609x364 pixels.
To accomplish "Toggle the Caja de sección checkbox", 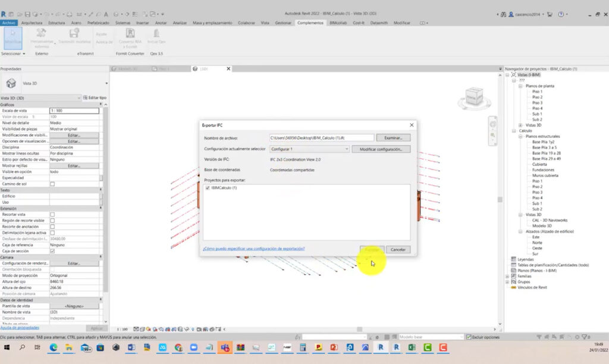I will tap(52, 251).
